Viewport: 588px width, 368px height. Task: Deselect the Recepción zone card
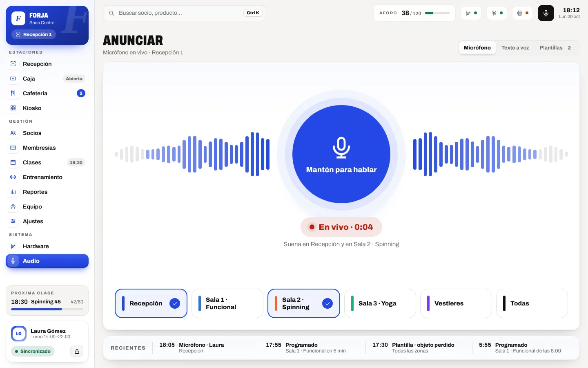click(151, 303)
